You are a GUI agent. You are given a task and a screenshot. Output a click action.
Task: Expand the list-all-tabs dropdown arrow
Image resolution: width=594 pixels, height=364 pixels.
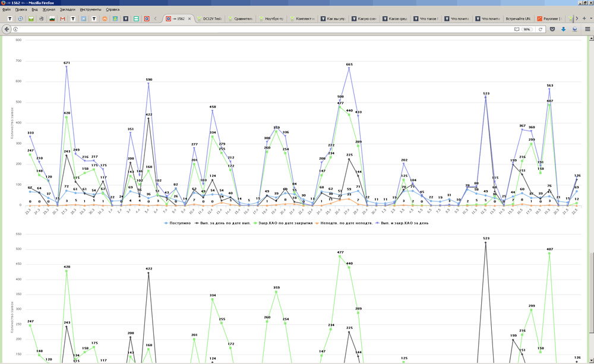590,18
